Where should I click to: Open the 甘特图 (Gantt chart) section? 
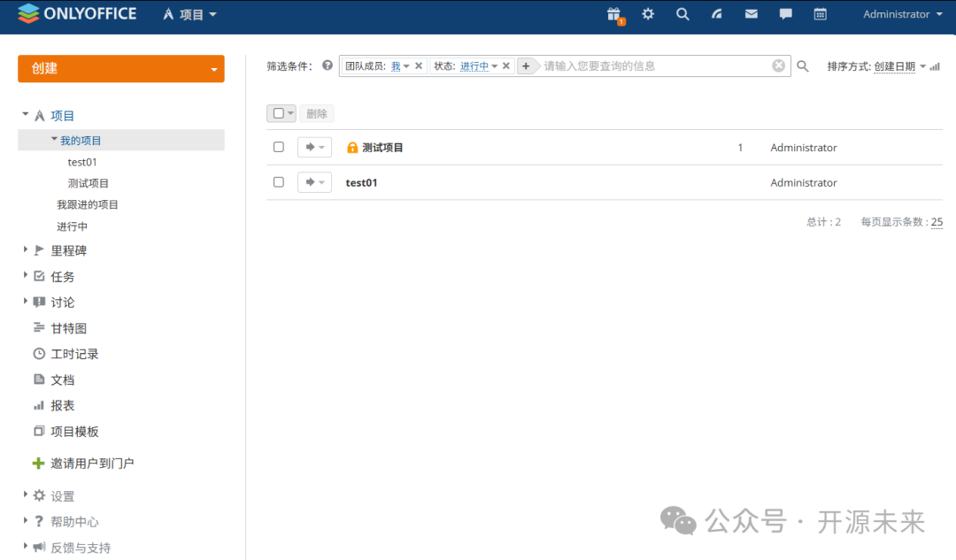click(x=68, y=327)
